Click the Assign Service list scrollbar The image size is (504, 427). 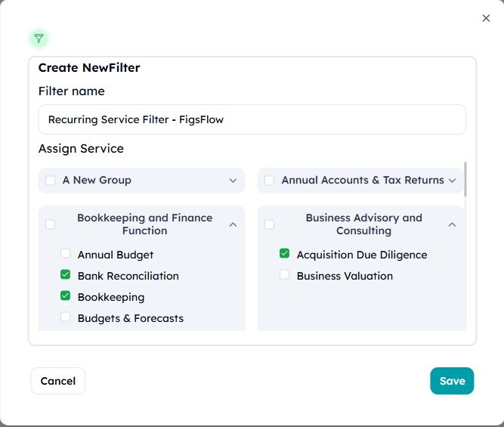pyautogui.click(x=465, y=179)
